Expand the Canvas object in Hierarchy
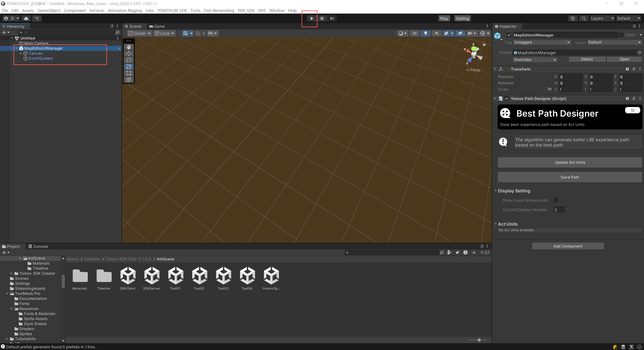 (x=21, y=53)
